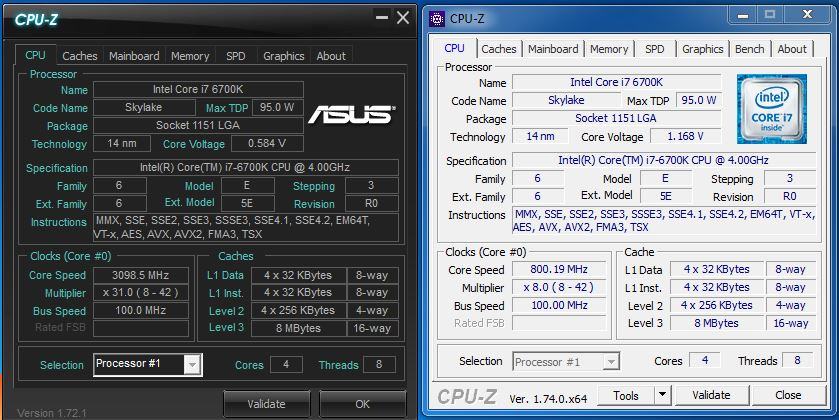Click Validate in dark window
Image resolution: width=839 pixels, height=420 pixels.
(x=266, y=404)
